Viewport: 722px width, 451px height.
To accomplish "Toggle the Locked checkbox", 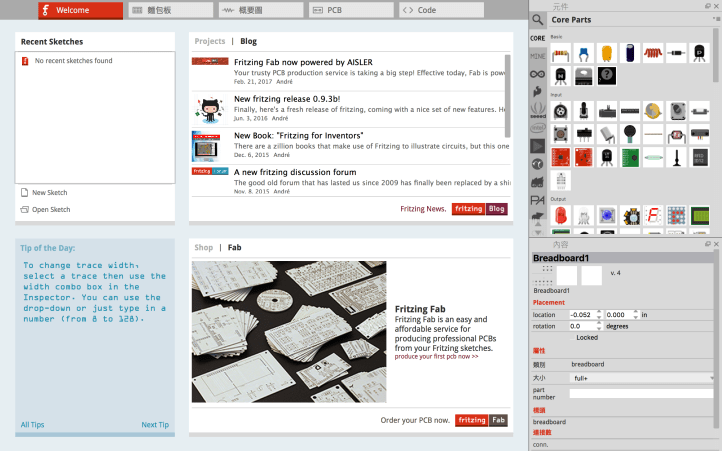I will 572,338.
